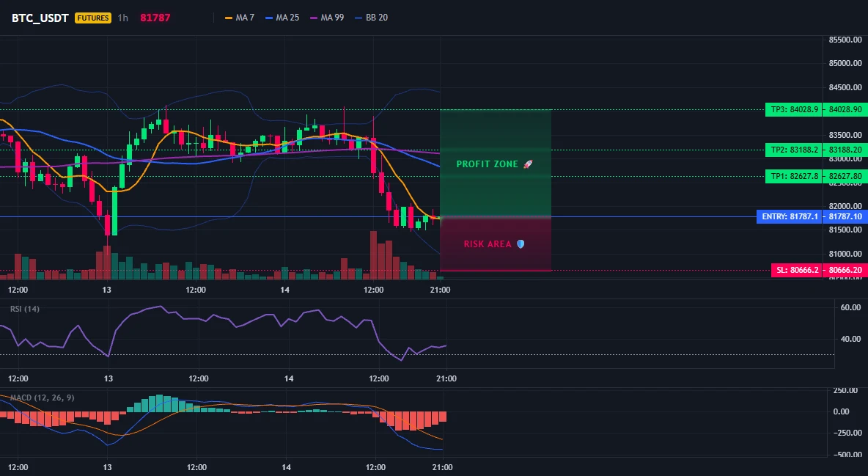
Task: Click the red 81787 price in the header
Action: (x=155, y=18)
